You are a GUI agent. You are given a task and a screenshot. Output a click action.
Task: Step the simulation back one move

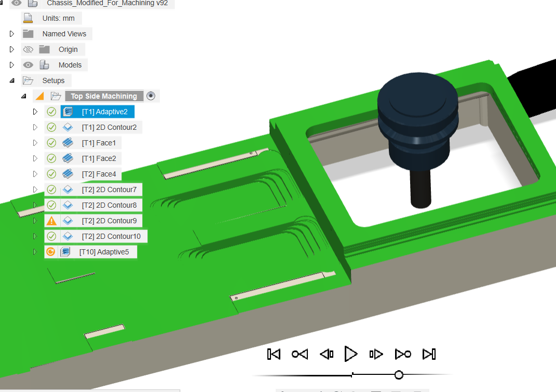click(x=327, y=354)
